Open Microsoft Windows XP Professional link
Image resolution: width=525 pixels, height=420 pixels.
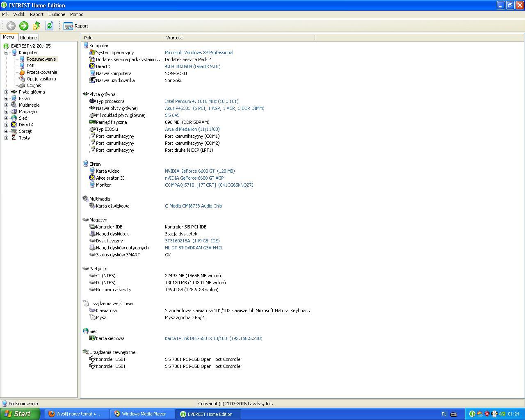point(199,52)
